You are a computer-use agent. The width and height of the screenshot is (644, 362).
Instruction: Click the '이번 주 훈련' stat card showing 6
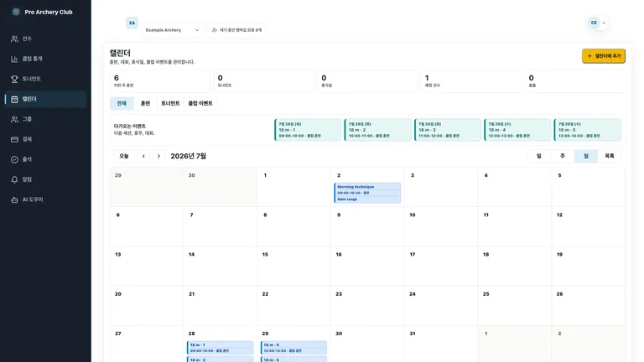tap(160, 81)
